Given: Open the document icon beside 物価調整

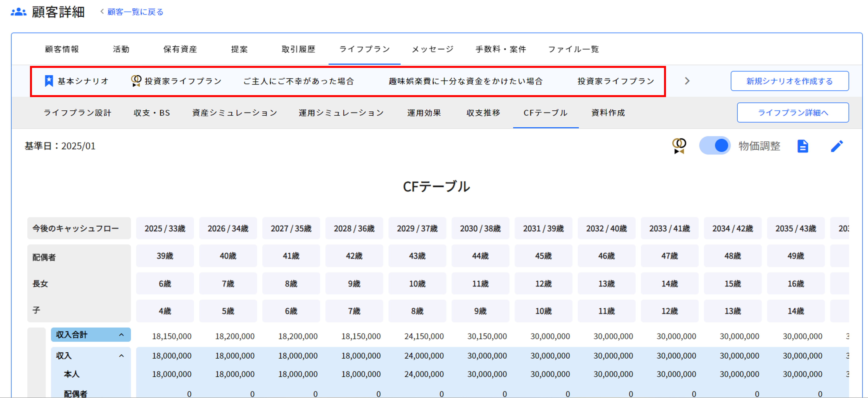Looking at the screenshot, I should point(803,146).
